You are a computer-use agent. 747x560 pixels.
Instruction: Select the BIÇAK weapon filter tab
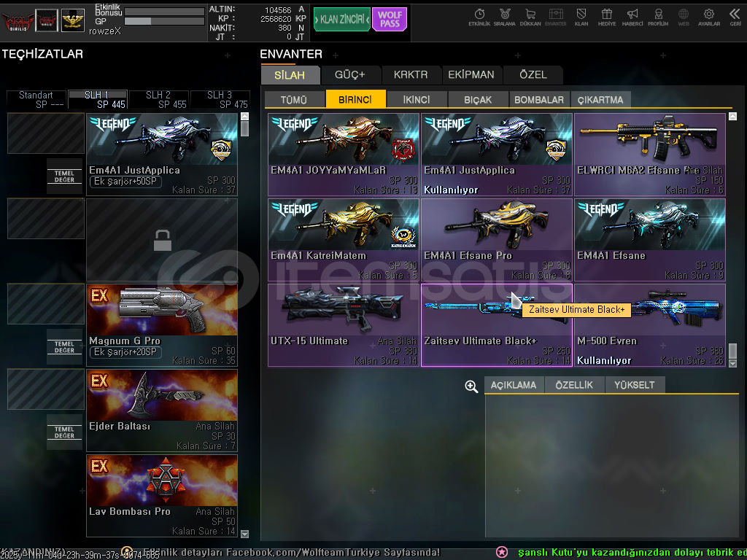tap(478, 99)
